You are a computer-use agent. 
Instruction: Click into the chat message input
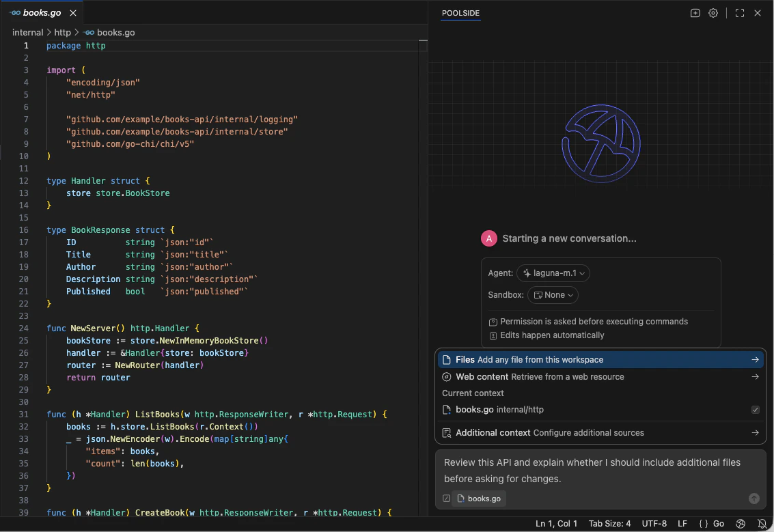600,471
